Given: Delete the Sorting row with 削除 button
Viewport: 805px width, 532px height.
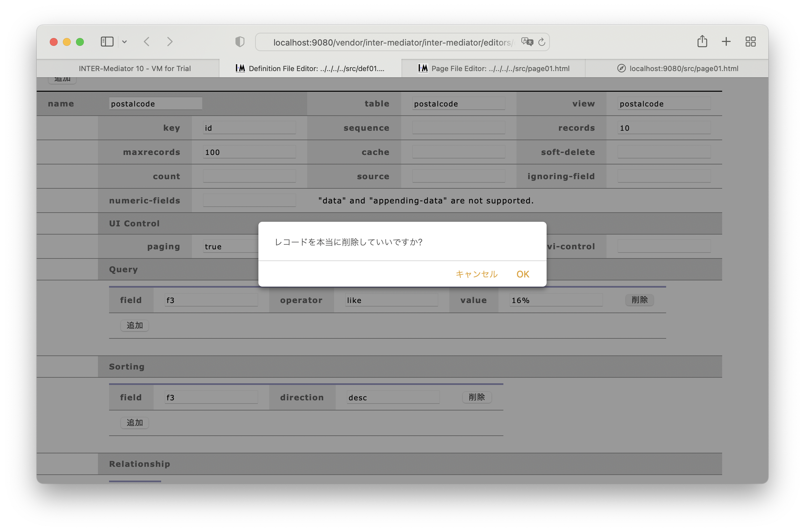Looking at the screenshot, I should point(477,397).
